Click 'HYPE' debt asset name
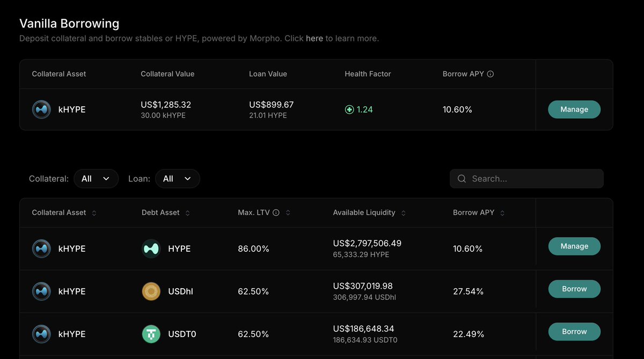The image size is (644, 359). tap(179, 249)
